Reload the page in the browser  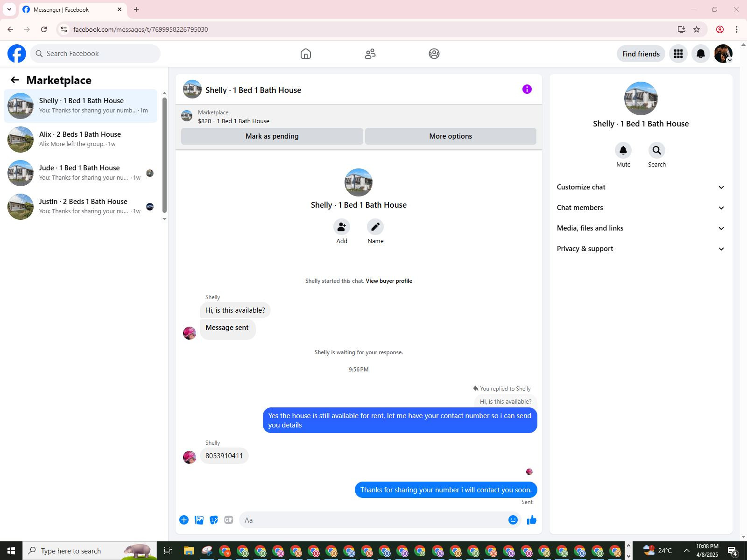(x=44, y=29)
